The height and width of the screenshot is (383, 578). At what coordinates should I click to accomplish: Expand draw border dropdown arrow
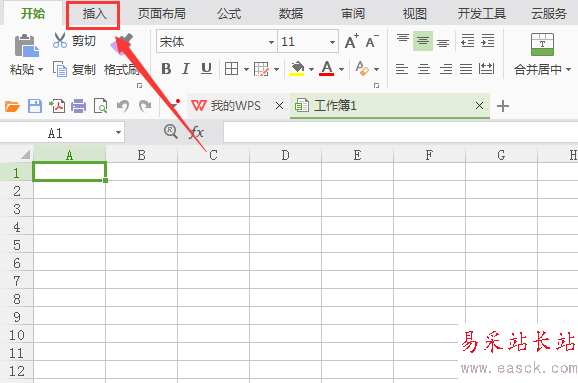pyautogui.click(x=276, y=69)
